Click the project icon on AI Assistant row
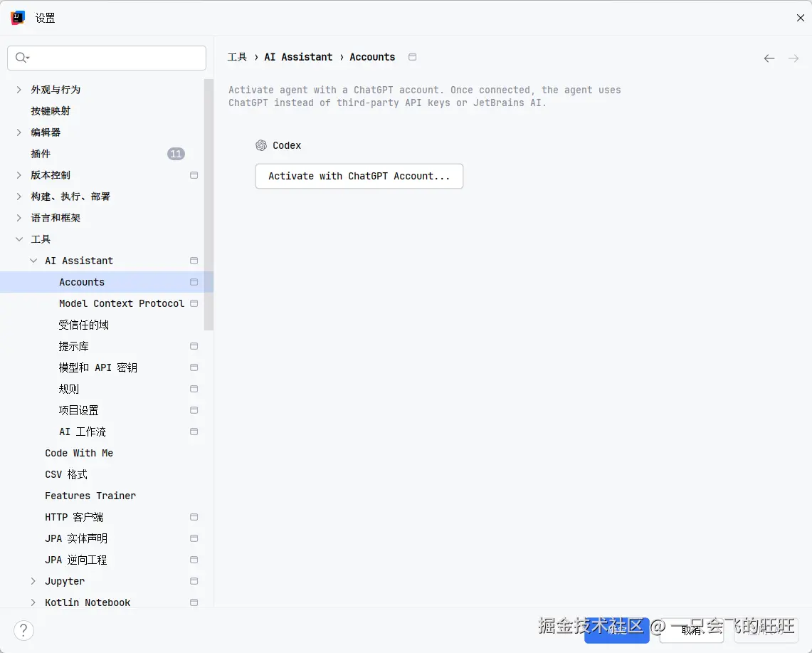 194,261
